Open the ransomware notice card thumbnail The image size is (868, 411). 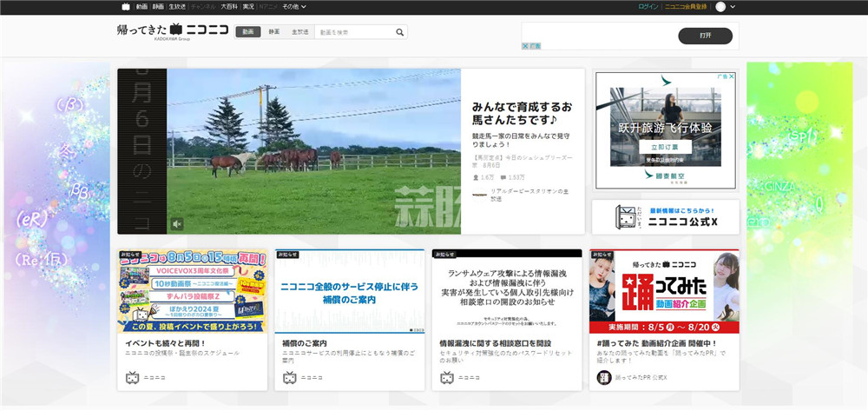[507, 291]
